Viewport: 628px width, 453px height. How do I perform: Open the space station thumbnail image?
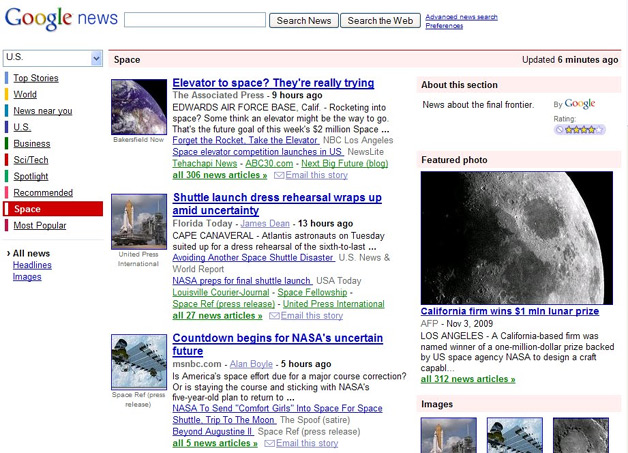coord(138,362)
